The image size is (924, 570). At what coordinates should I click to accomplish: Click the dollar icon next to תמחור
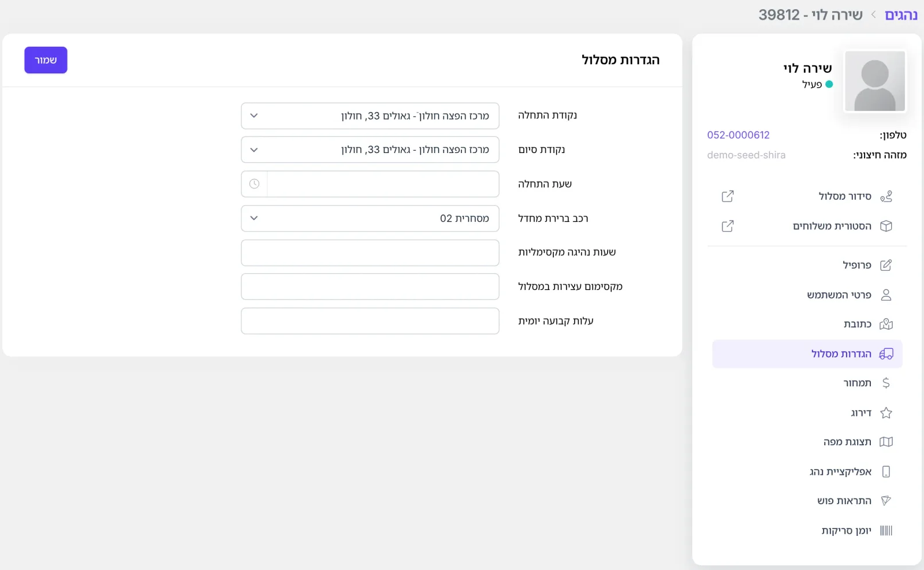[886, 383]
